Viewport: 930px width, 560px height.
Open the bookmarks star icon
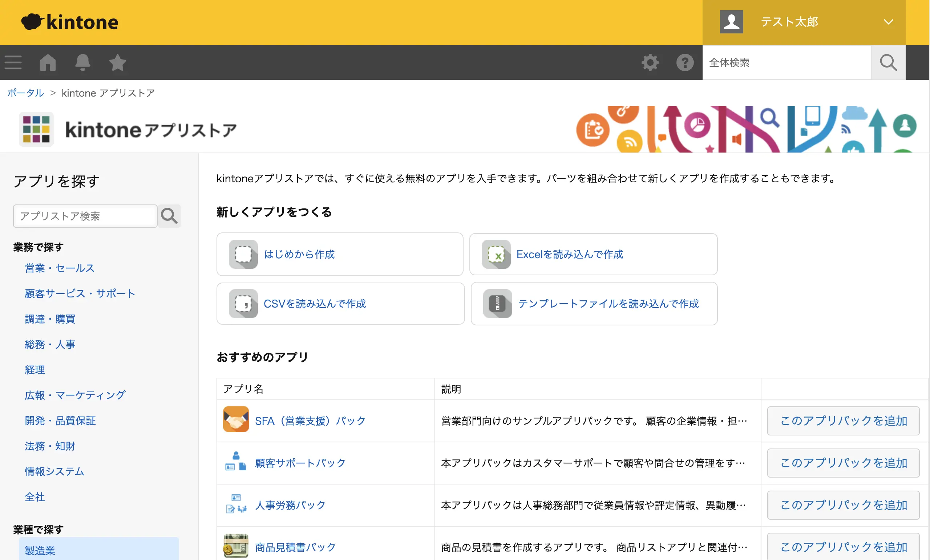[117, 62]
